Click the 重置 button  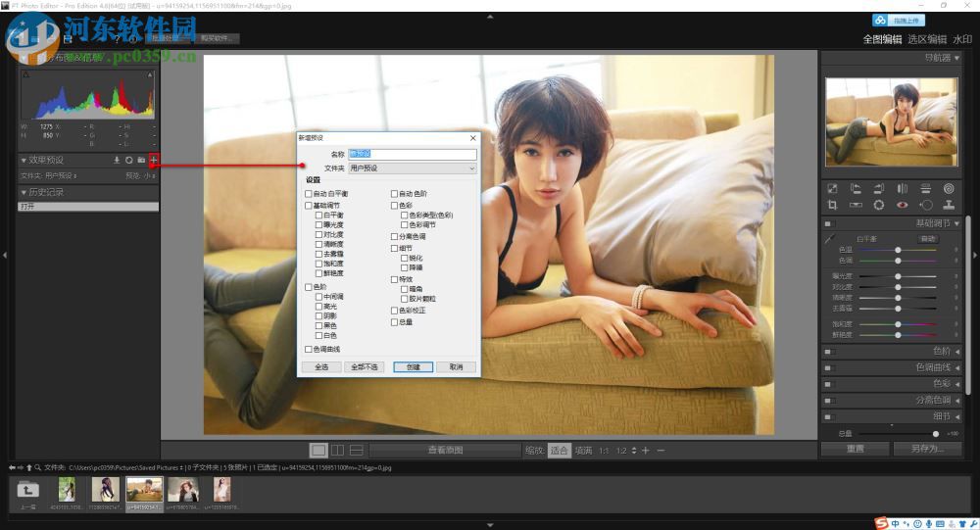coord(855,449)
